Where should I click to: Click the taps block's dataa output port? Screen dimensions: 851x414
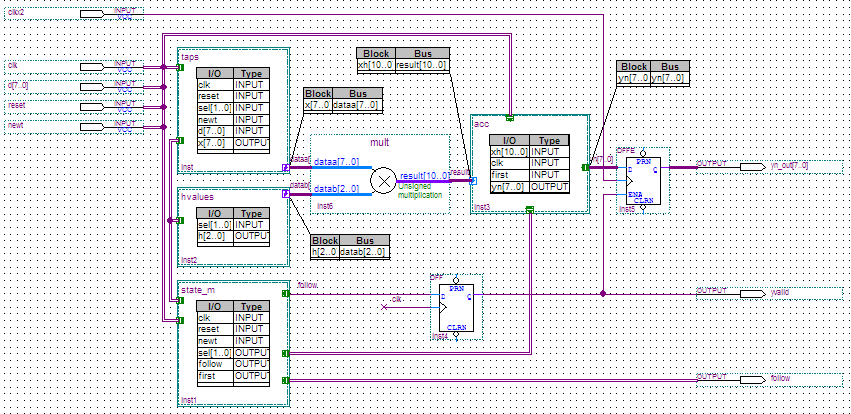pyautogui.click(x=286, y=167)
